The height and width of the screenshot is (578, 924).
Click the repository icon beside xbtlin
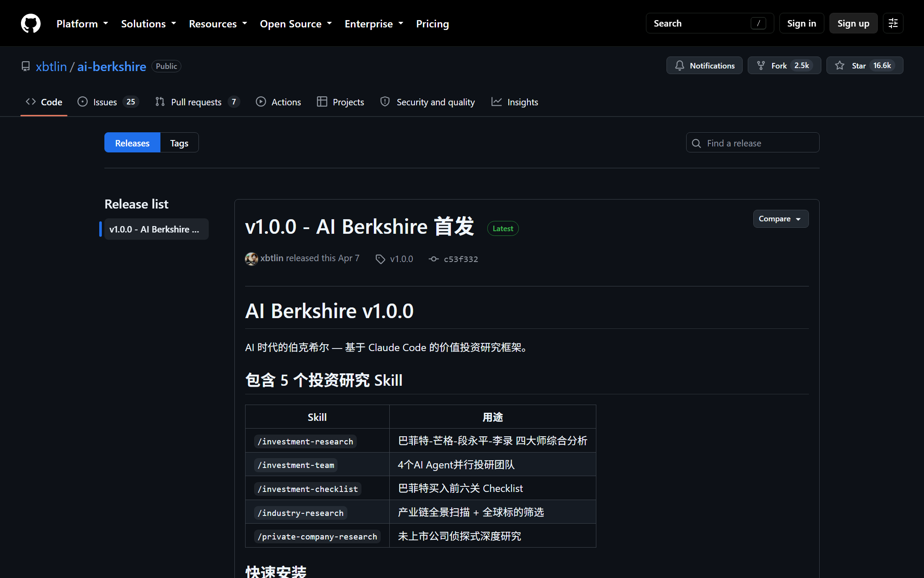26,66
